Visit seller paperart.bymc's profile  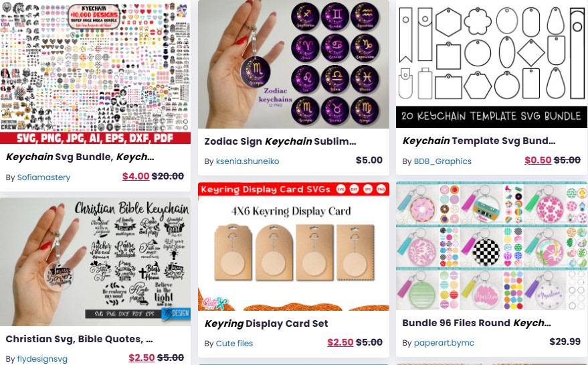(x=444, y=343)
